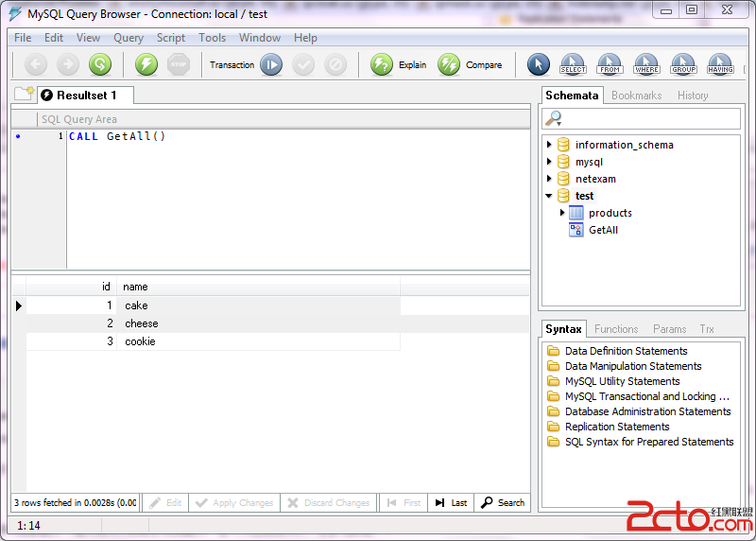Open the Edit menu
This screenshot has width=756, height=541.
[54, 38]
